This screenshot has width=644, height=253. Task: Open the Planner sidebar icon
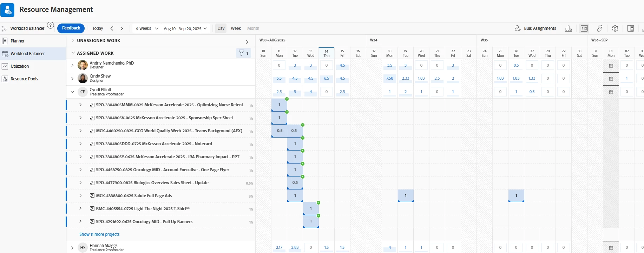[5, 41]
